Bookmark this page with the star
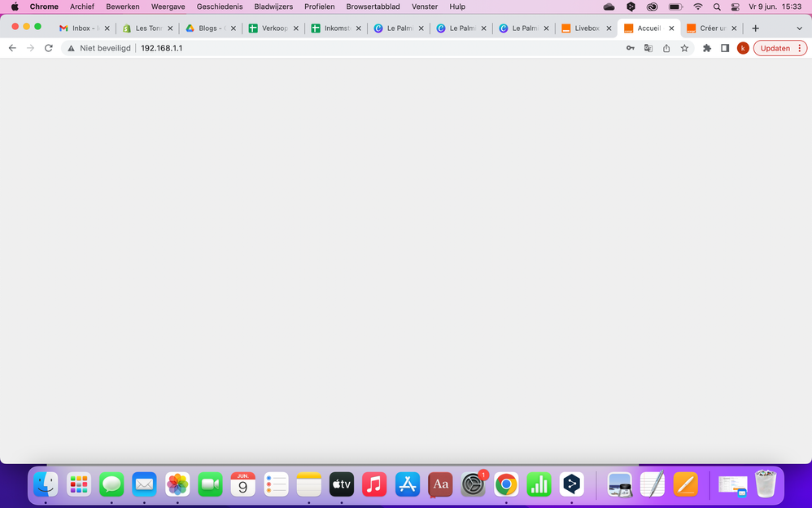This screenshot has height=508, width=812. coord(684,48)
